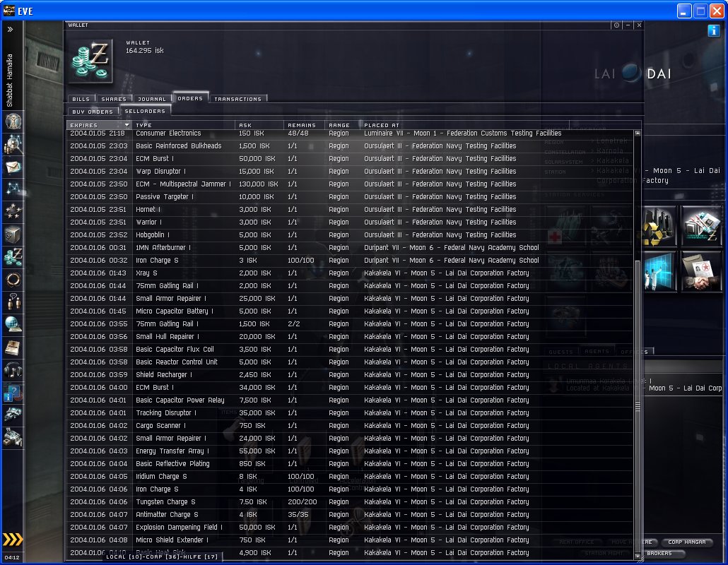Open the Journal book icon in sidebar
The width and height of the screenshot is (728, 565).
[13, 347]
